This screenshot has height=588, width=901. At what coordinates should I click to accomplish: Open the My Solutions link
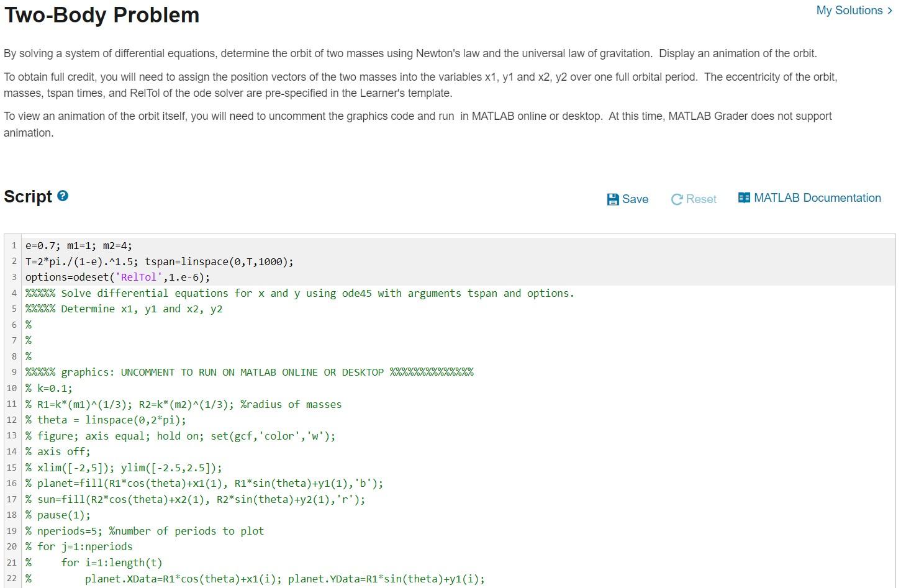point(850,11)
